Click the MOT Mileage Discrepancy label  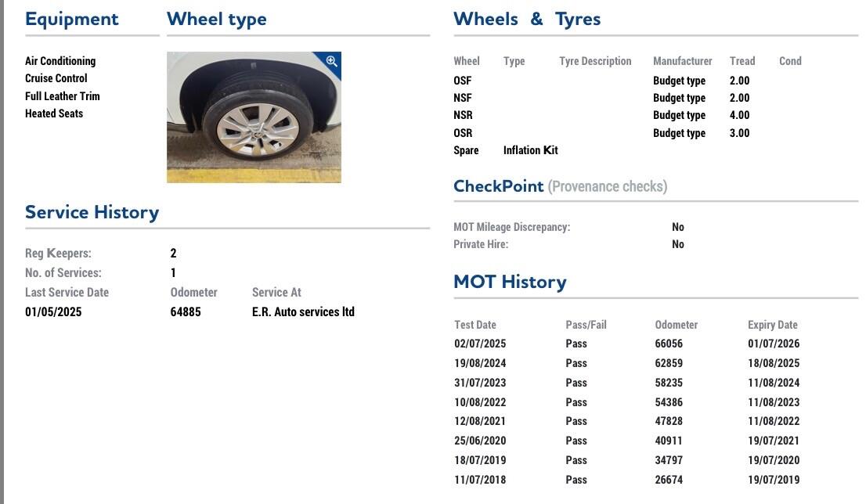tap(511, 227)
